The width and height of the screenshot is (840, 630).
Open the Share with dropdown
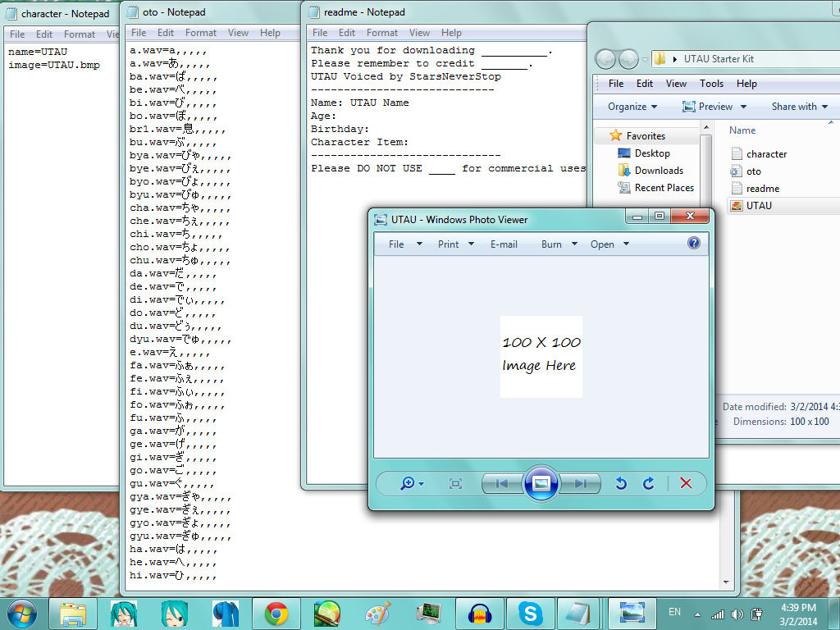(799, 107)
